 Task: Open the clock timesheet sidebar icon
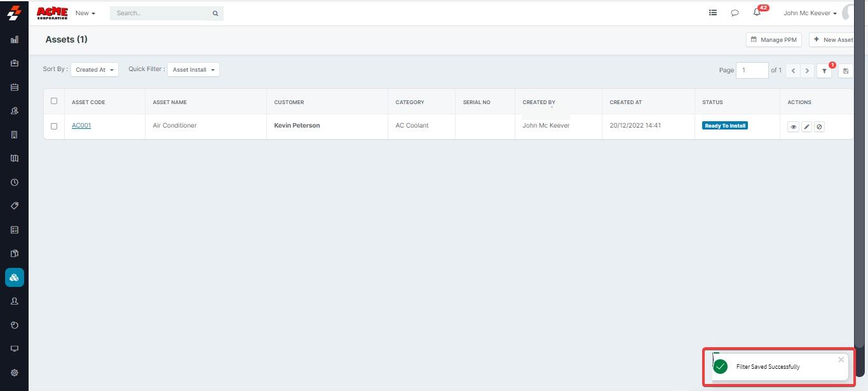pyautogui.click(x=14, y=182)
